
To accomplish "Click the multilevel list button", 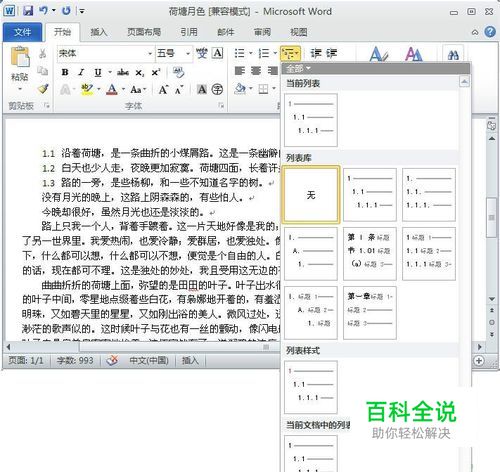I will click(x=291, y=53).
